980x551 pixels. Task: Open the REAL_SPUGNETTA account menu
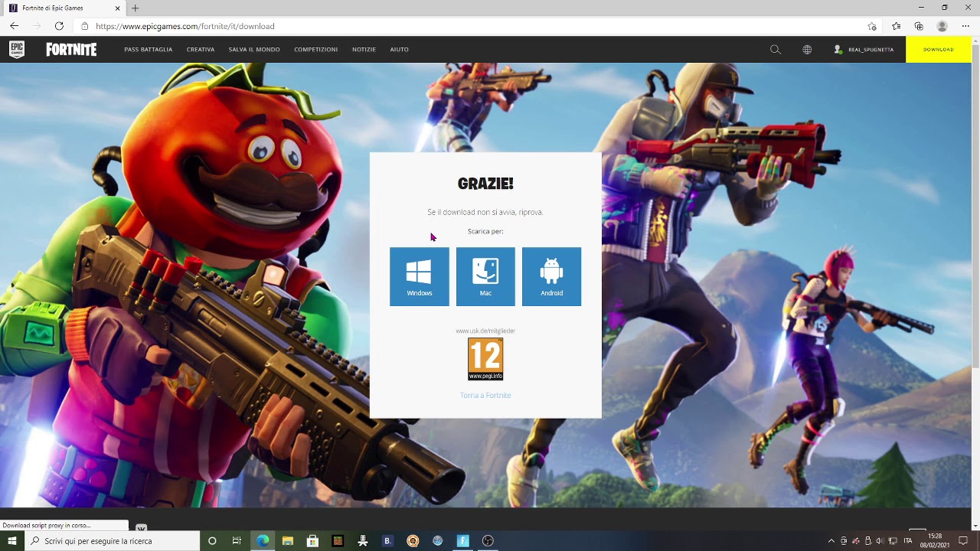864,50
